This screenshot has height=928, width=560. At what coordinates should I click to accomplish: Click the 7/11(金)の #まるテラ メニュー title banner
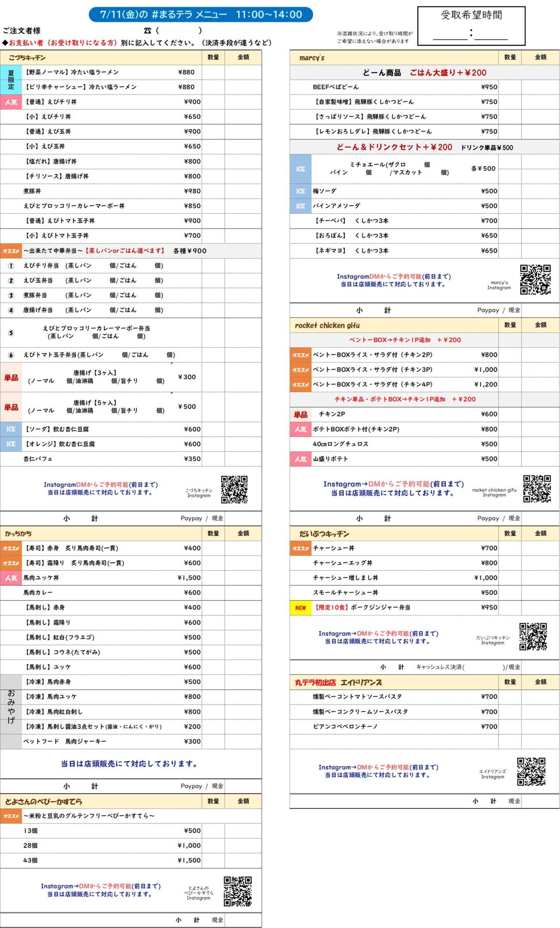coord(201,15)
